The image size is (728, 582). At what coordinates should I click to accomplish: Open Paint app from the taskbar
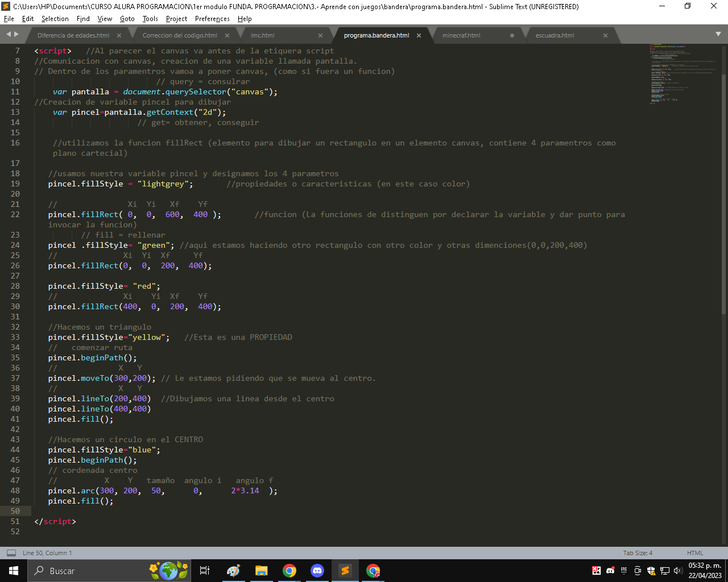(233, 571)
